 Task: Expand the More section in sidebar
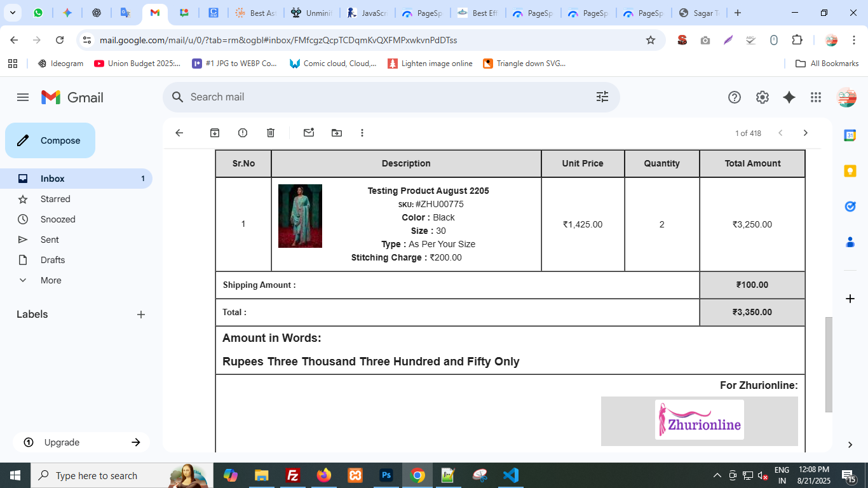pos(51,280)
